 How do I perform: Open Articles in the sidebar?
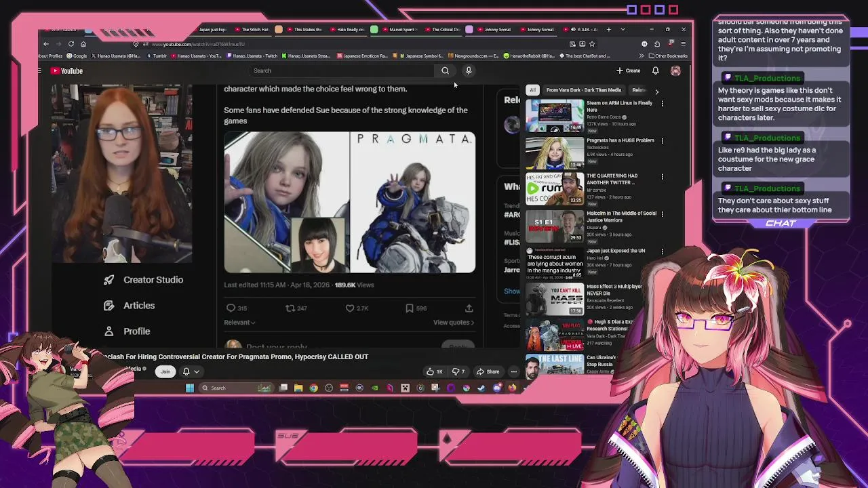(130, 306)
